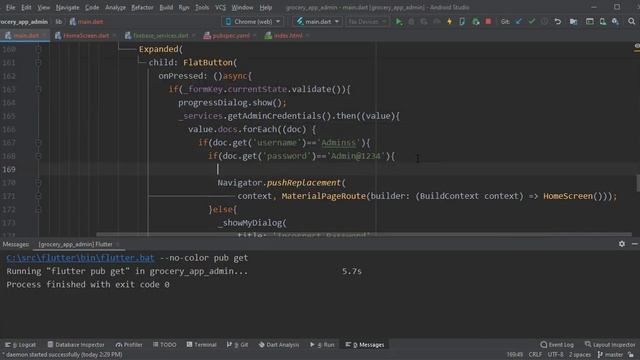This screenshot has width=640, height=360.
Task: Click 'Process finished with exit code 0' text
Action: tap(88, 284)
